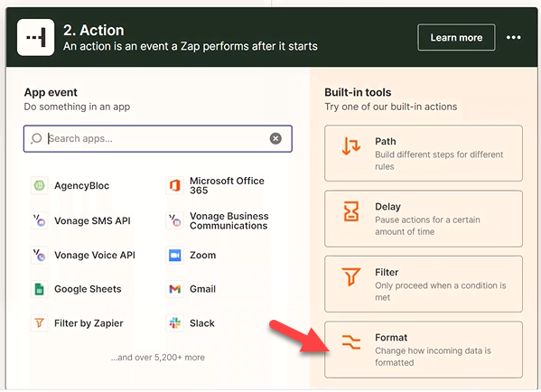The image size is (541, 392).
Task: Click the Delay hourglass icon
Action: pyautogui.click(x=351, y=211)
